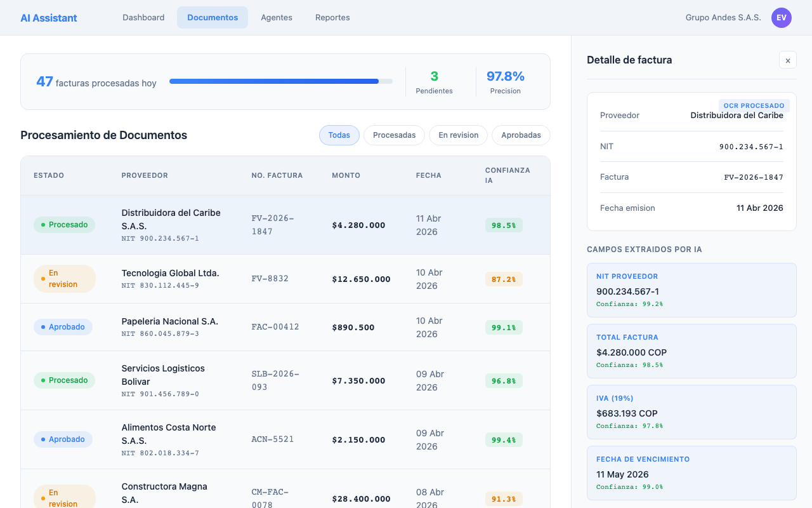This screenshot has height=508, width=812.
Task: Open the EV user avatar menu
Action: (781, 18)
